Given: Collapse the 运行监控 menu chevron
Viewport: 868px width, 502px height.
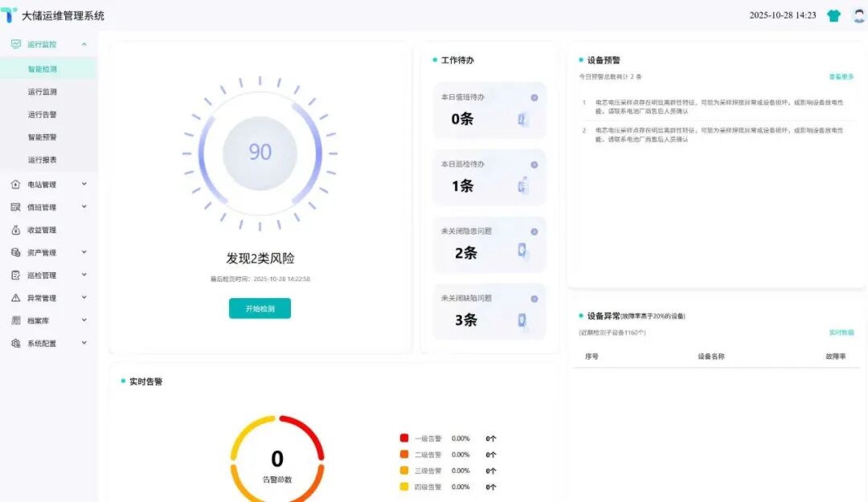Looking at the screenshot, I should [x=84, y=44].
